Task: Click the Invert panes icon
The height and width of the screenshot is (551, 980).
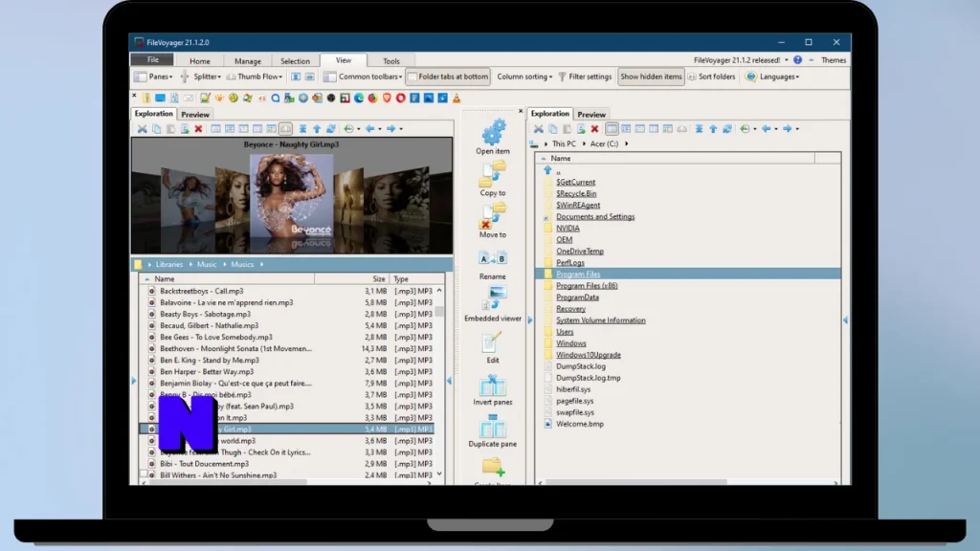Action: (x=493, y=385)
